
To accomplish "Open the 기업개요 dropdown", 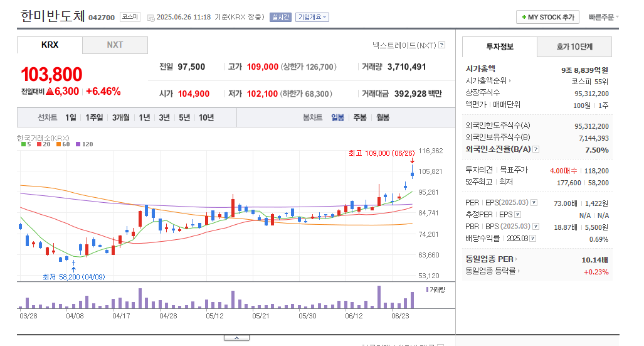I will [312, 18].
